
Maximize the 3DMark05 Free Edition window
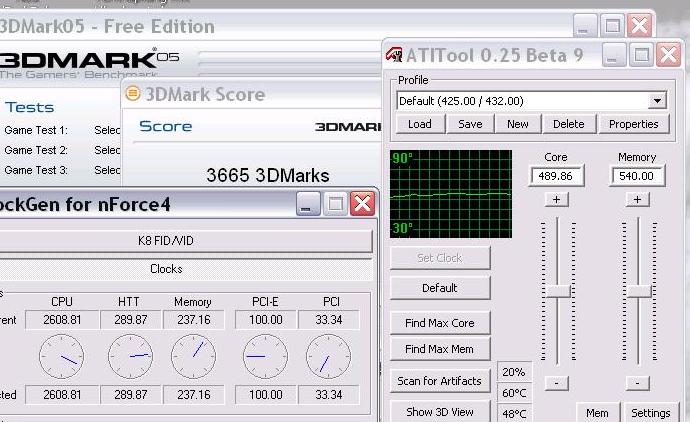pyautogui.click(x=612, y=26)
